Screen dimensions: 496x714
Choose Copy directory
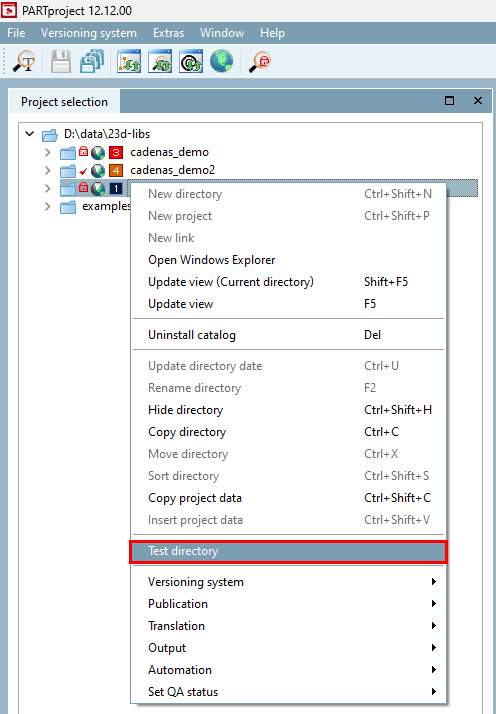[x=288, y=432]
